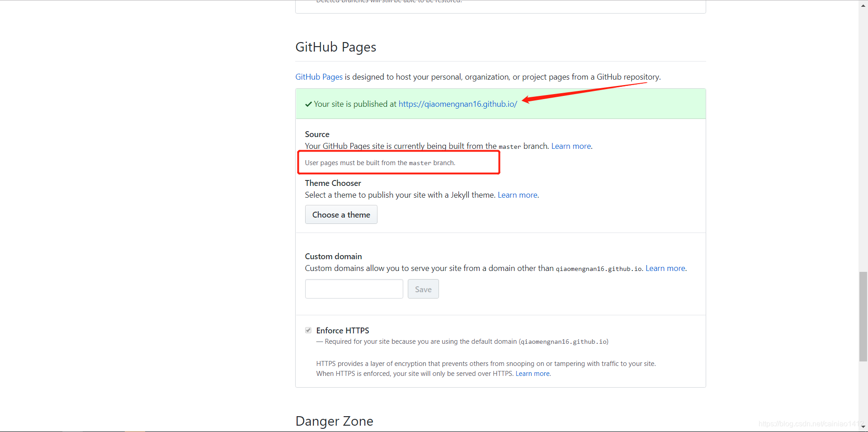Open Learn more link in Source section
Image resolution: width=868 pixels, height=432 pixels.
coord(571,146)
